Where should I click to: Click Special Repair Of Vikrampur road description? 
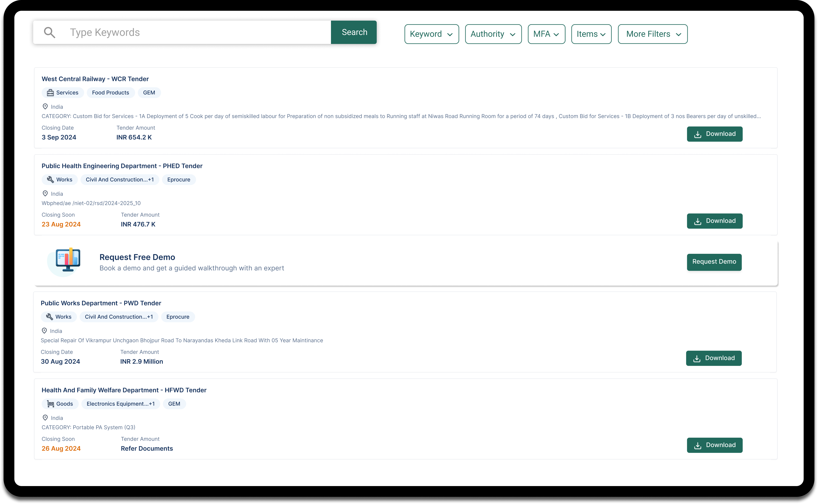(x=182, y=341)
